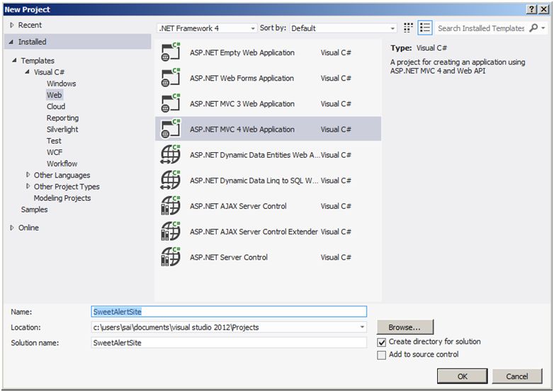Expand the Other Languages node
The image size is (554, 392).
click(x=28, y=174)
